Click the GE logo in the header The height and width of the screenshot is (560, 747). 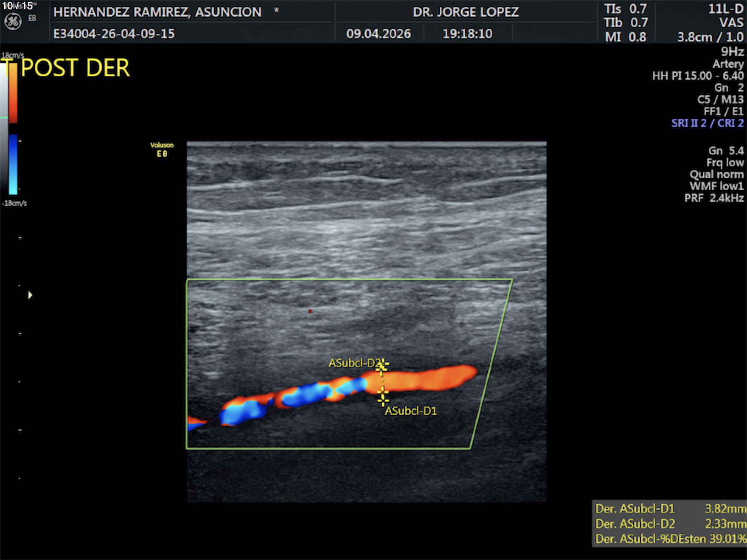coord(13,21)
